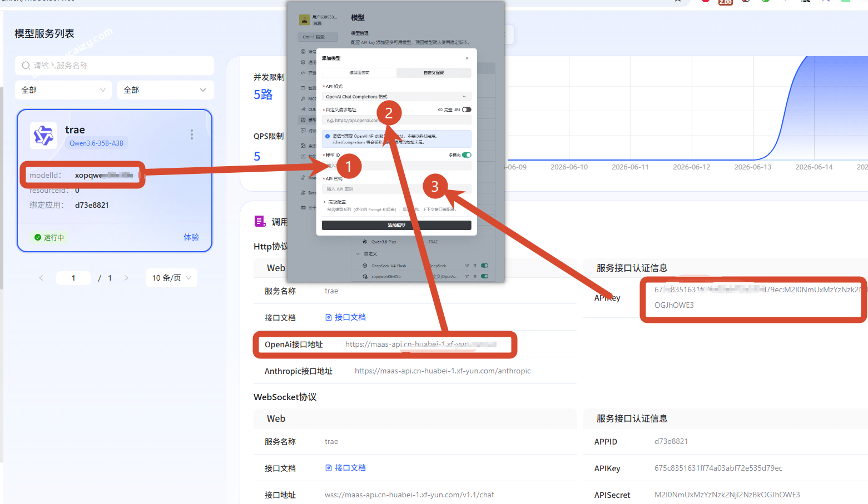Click 体验 link on trae card
868x504 pixels.
pyautogui.click(x=191, y=237)
